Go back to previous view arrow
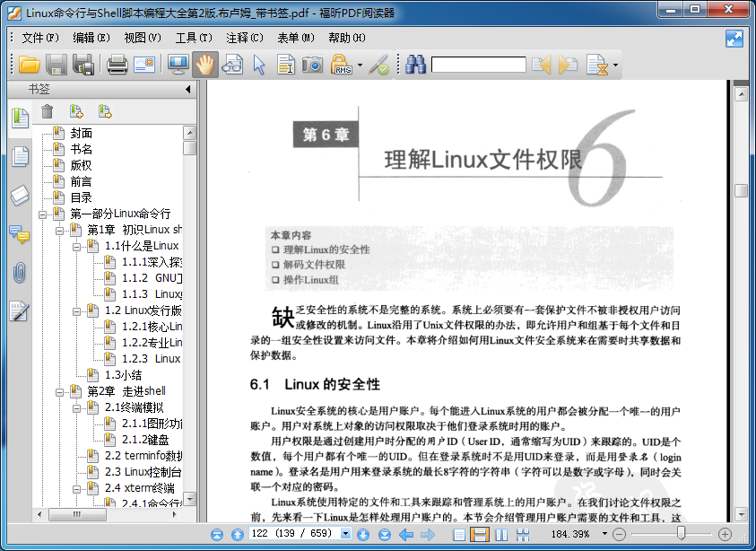The height and width of the screenshot is (551, 756). (406, 534)
